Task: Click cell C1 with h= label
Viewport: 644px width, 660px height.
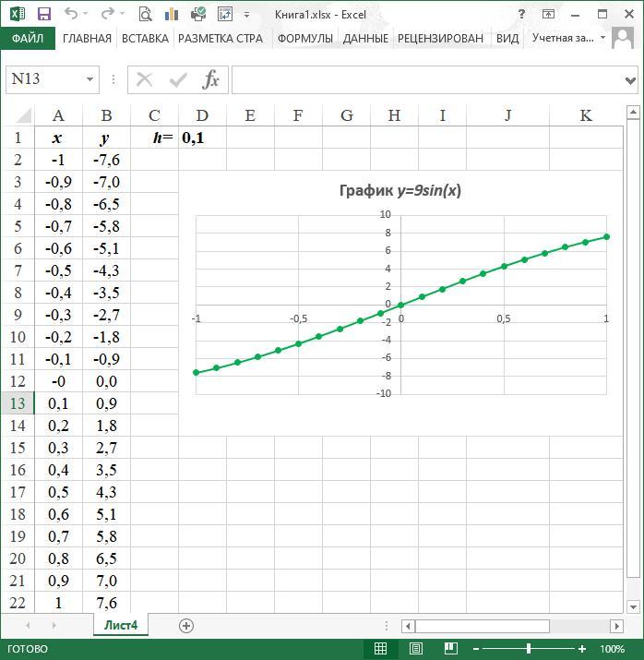Action: click(154, 138)
